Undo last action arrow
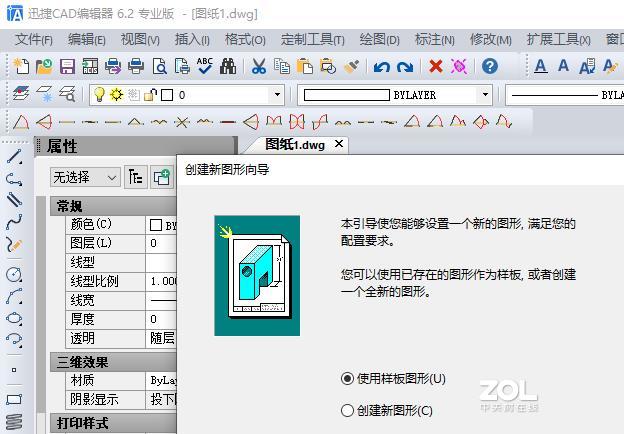 tap(382, 66)
